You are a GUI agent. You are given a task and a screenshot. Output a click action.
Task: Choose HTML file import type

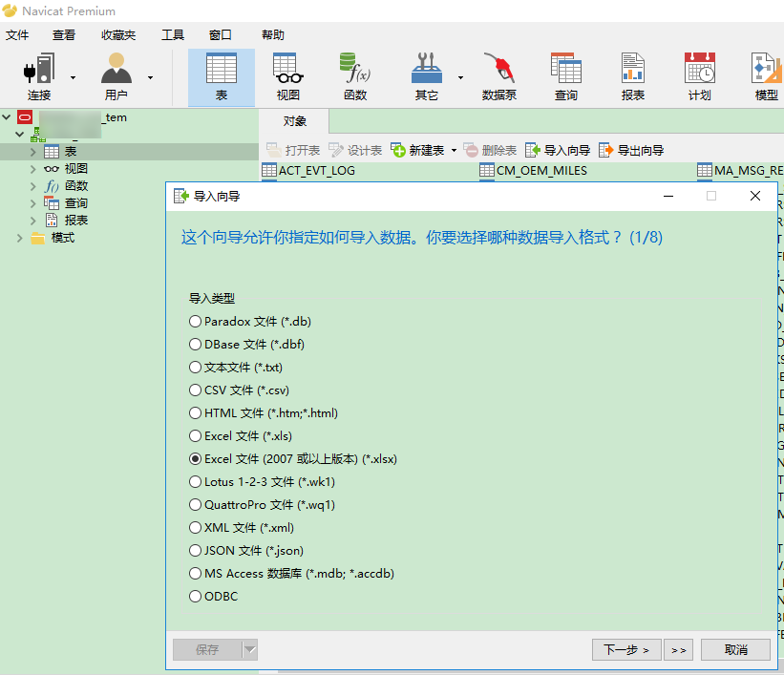(264, 413)
